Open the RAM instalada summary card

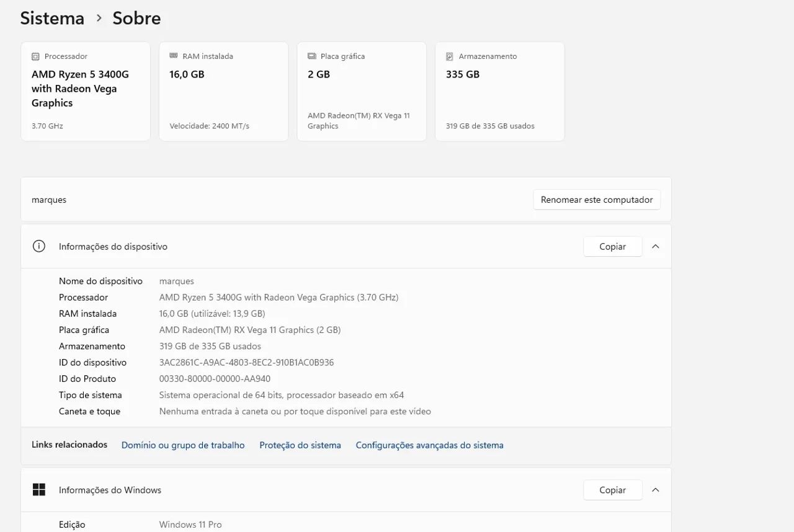[224, 91]
